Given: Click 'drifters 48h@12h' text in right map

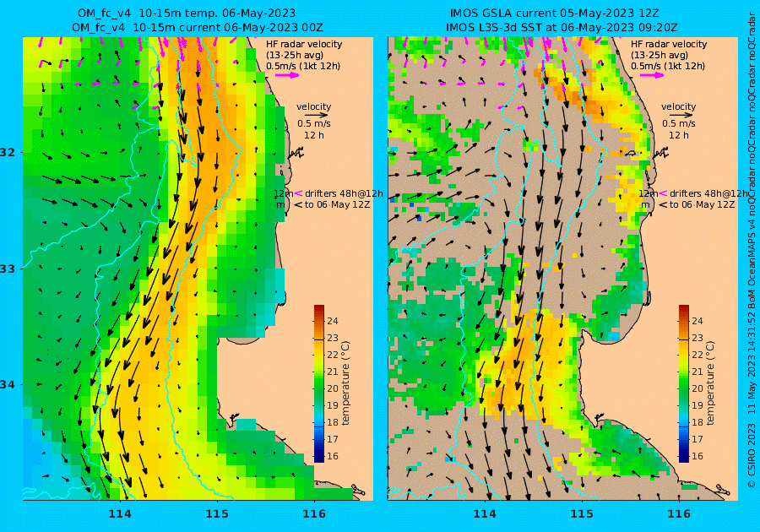Looking at the screenshot, I should pyautogui.click(x=708, y=193).
